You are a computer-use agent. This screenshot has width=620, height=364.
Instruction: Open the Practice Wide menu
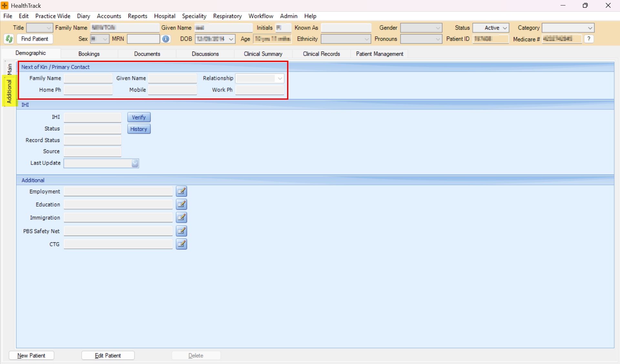click(53, 16)
